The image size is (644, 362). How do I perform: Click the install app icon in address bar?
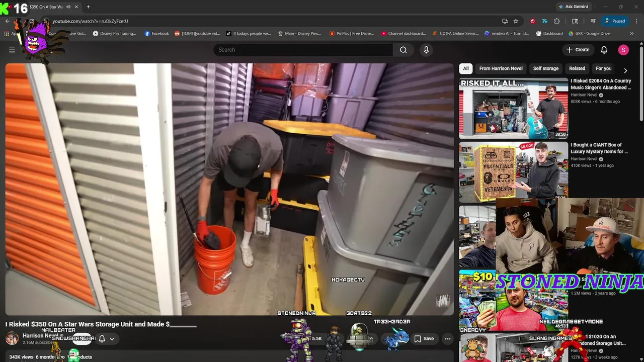pos(505,21)
